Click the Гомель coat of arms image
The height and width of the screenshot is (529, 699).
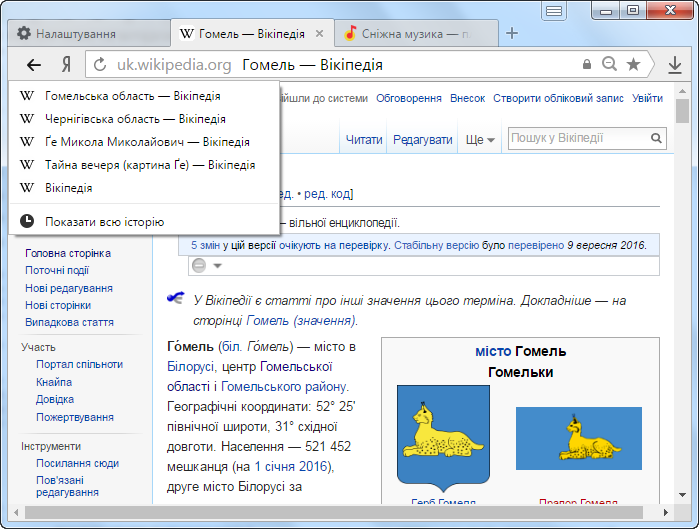[443, 438]
